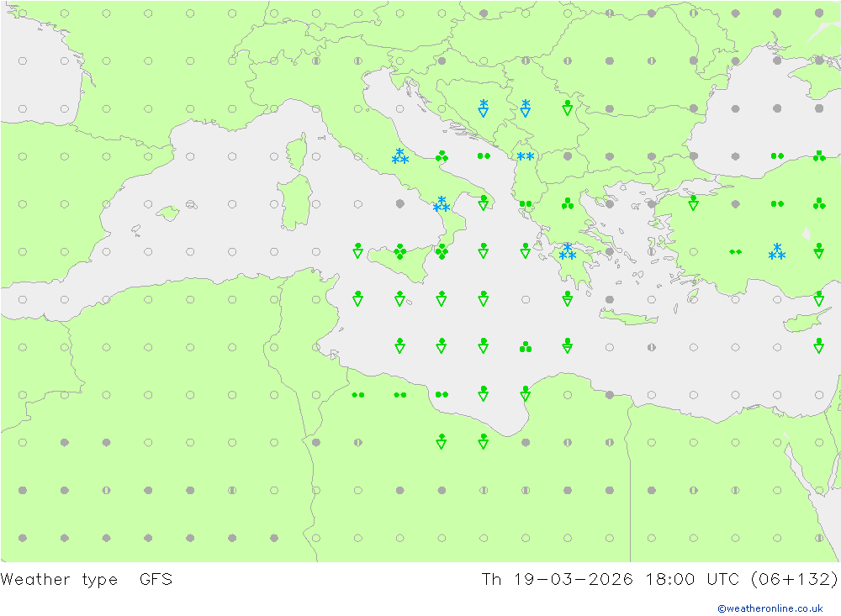Select the heavy snow symbol over central Turkey
This screenshot has width=841, height=616.
click(x=776, y=251)
